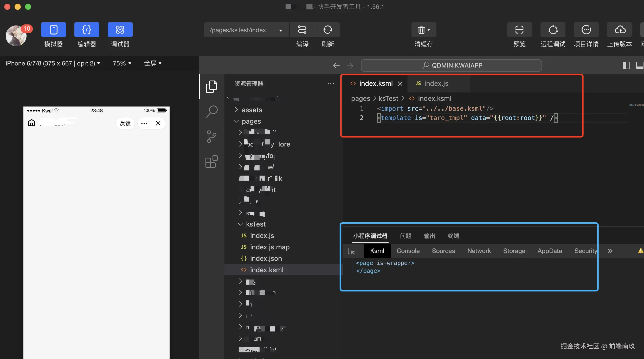This screenshot has height=359, width=644.
Task: Select the element inspector picker icon
Action: click(351, 251)
